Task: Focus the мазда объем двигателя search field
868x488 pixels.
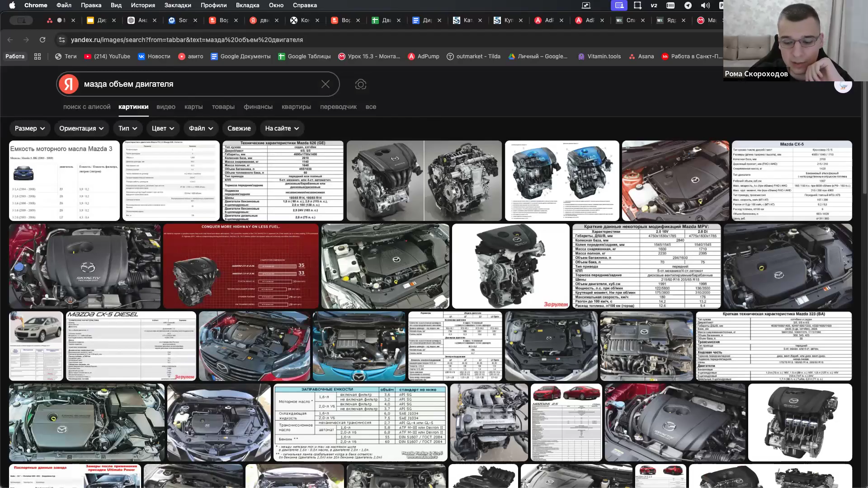Action: (x=199, y=84)
